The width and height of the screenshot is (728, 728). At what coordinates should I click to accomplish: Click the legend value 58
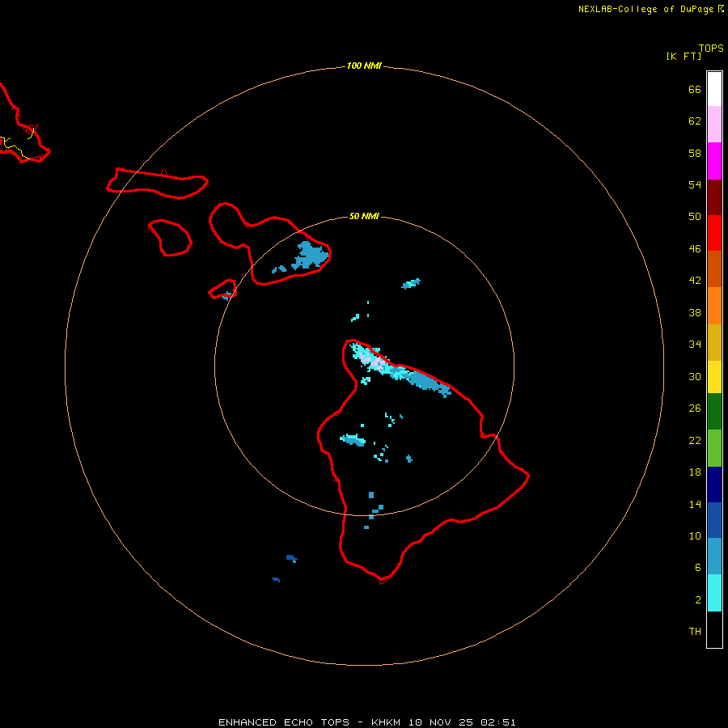click(x=695, y=153)
